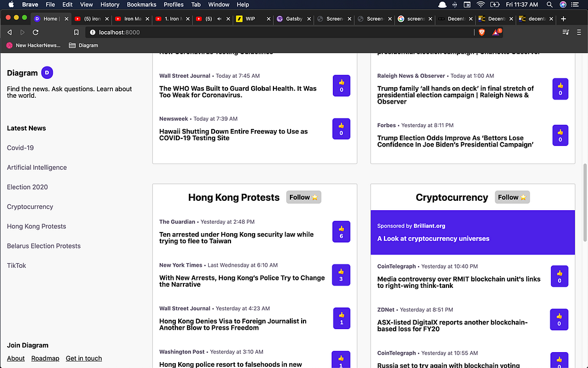
Task: Open the Diagram bookmarks folder
Action: [x=83, y=45]
